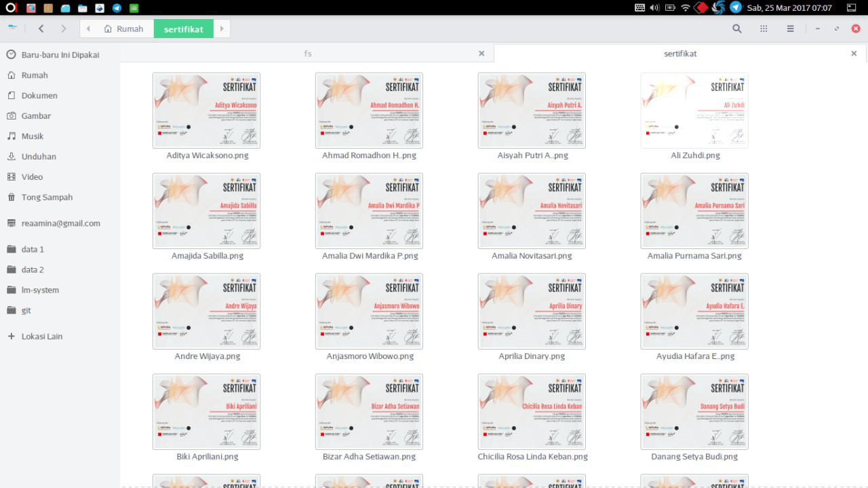Viewport: 868px width, 488px height.
Task: Go back to the previous folder
Action: (x=41, y=29)
